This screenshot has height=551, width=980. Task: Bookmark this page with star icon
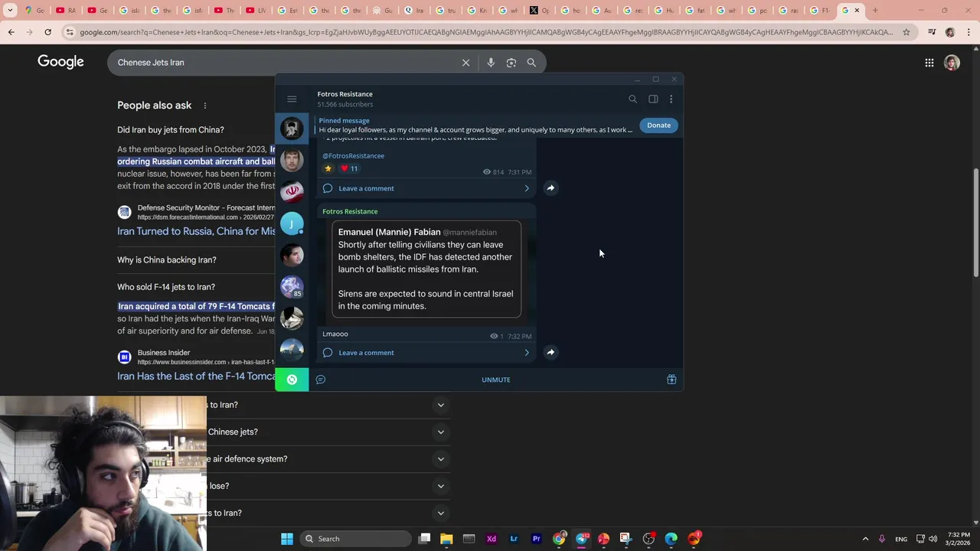[x=906, y=32]
